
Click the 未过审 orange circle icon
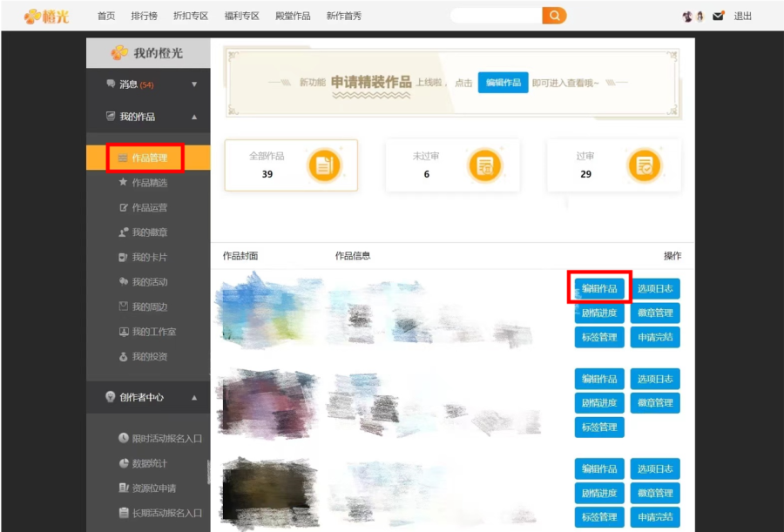[484, 165]
